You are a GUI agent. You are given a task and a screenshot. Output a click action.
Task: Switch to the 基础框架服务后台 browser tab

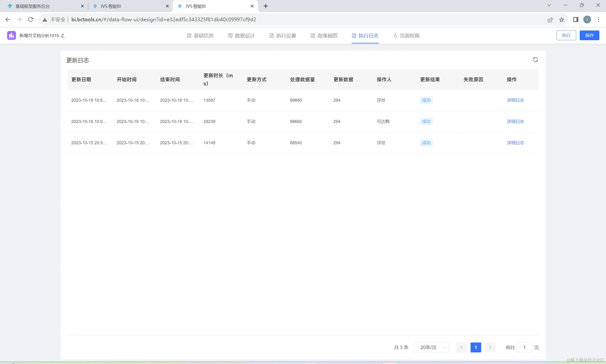33,6
